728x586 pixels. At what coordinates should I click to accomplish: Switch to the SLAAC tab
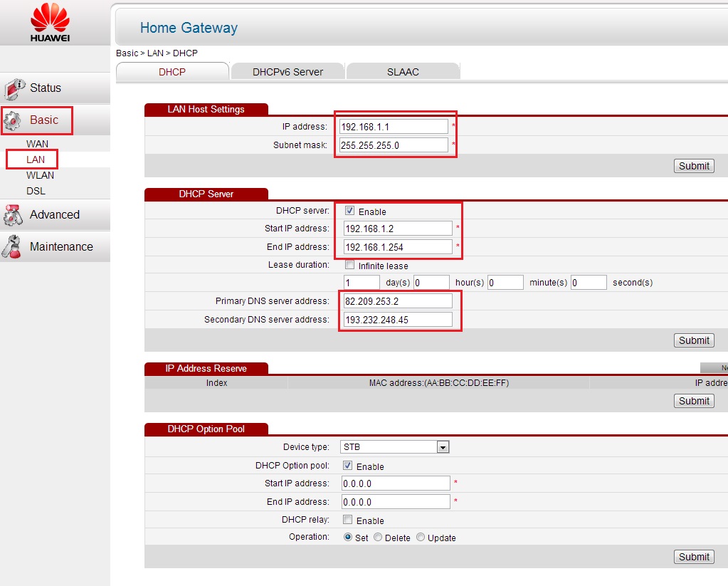click(403, 72)
